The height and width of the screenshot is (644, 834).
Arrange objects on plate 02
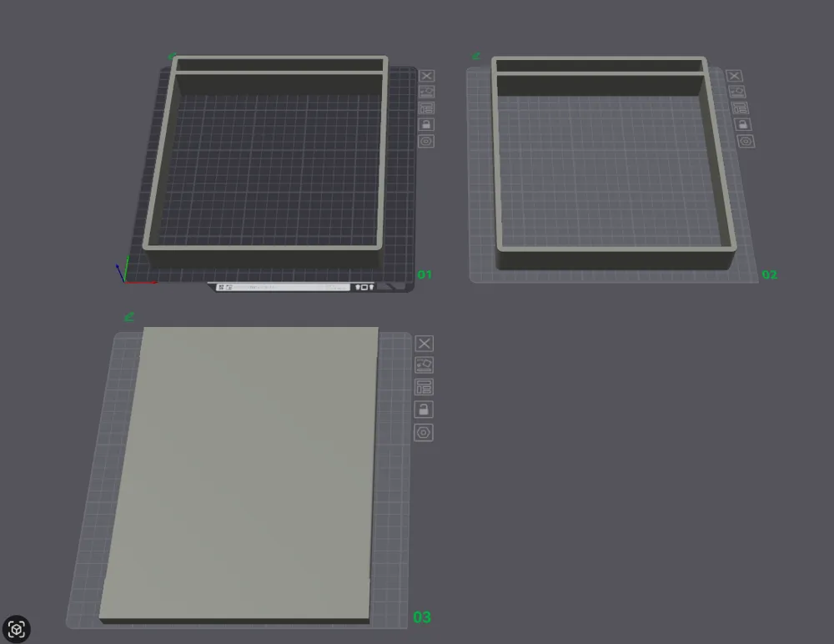tap(740, 108)
